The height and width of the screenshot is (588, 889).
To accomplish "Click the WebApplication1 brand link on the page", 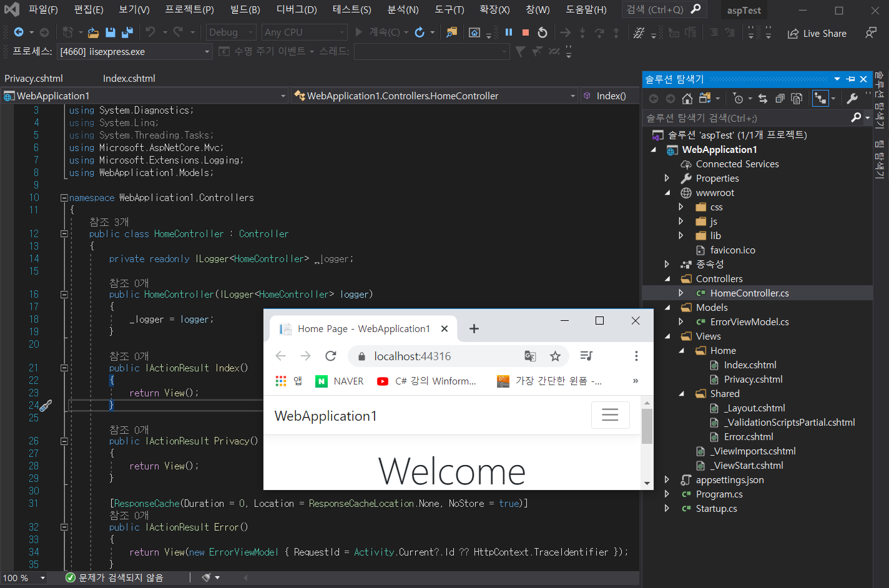I will [325, 416].
